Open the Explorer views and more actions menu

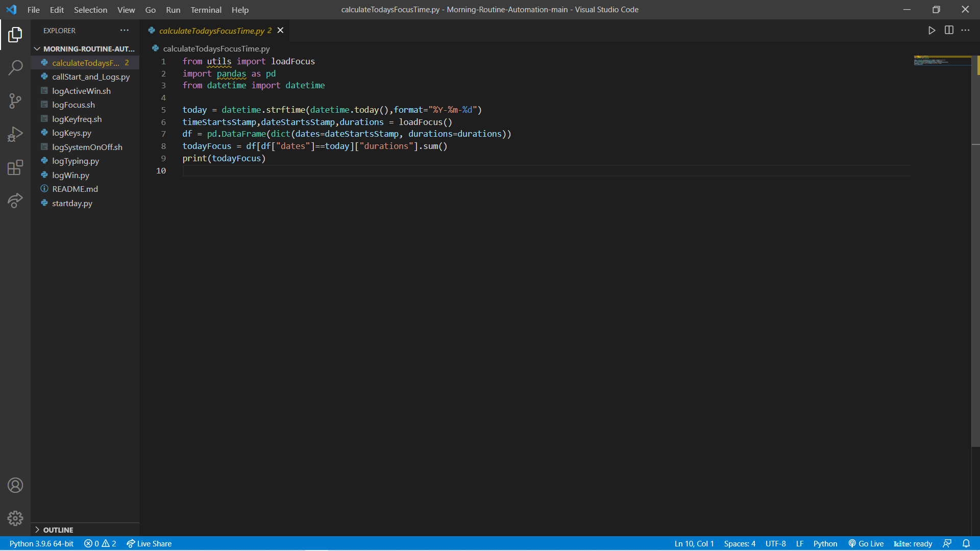125,31
